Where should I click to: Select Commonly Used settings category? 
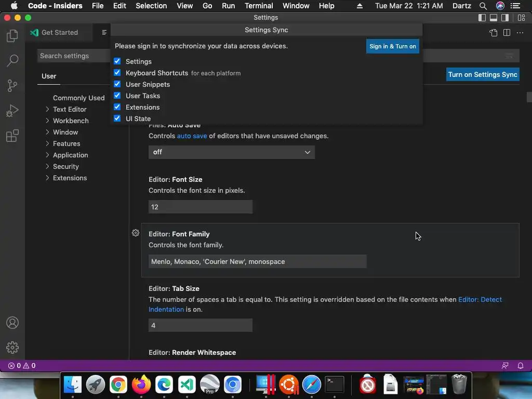(x=79, y=98)
